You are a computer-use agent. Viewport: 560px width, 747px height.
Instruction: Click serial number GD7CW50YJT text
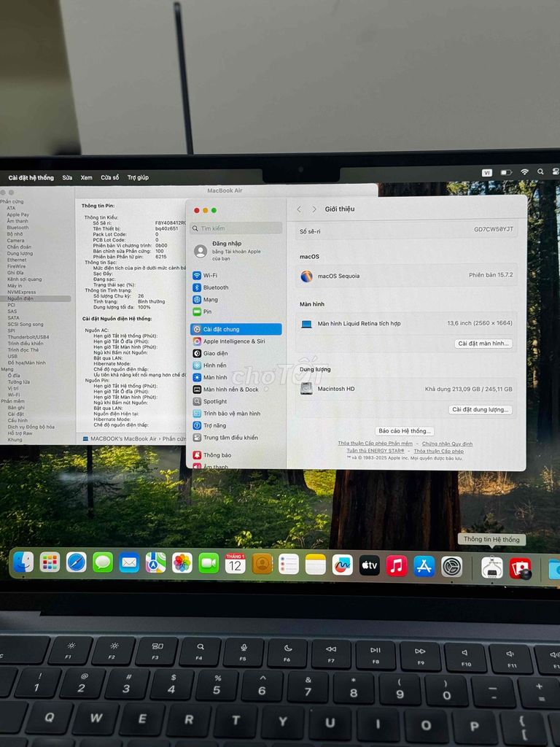click(x=494, y=230)
